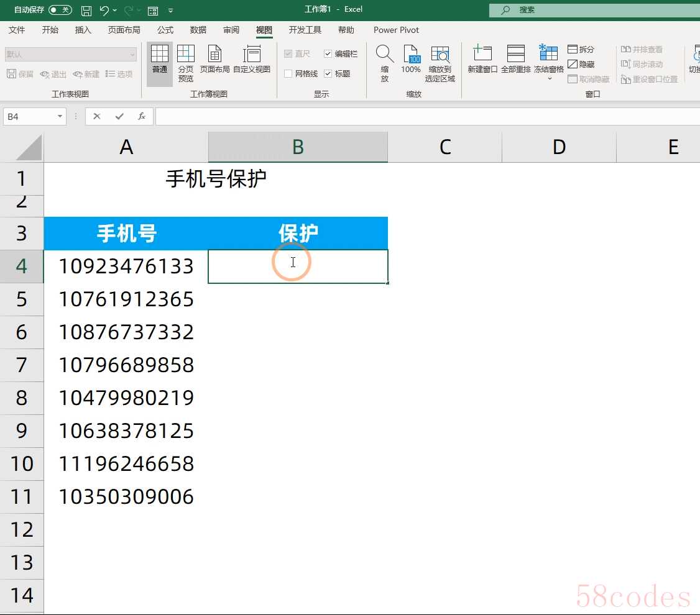700x615 pixels.
Task: Click the Split (拆分) button
Action: tap(581, 49)
